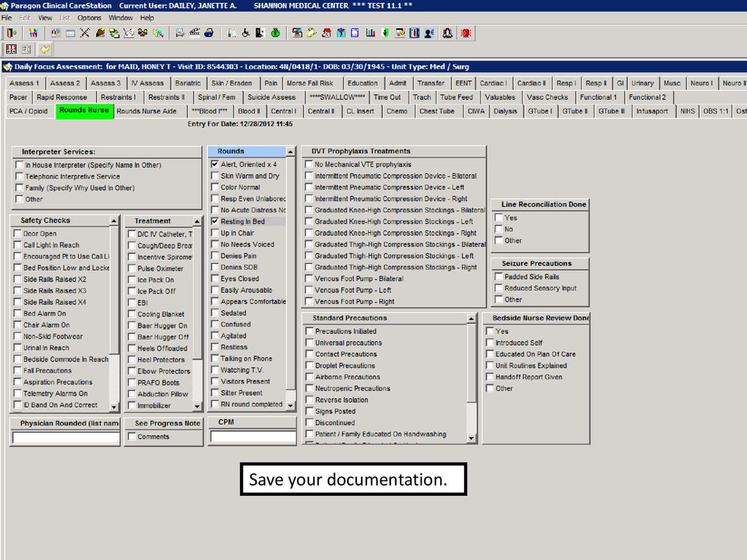The width and height of the screenshot is (747, 560).
Task: Click the printer toolbar icon
Action: (209, 33)
